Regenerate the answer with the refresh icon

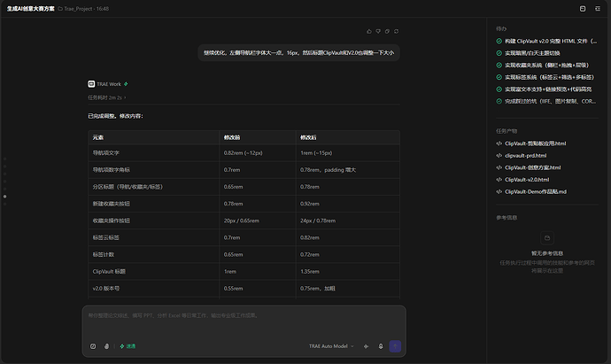pyautogui.click(x=397, y=32)
